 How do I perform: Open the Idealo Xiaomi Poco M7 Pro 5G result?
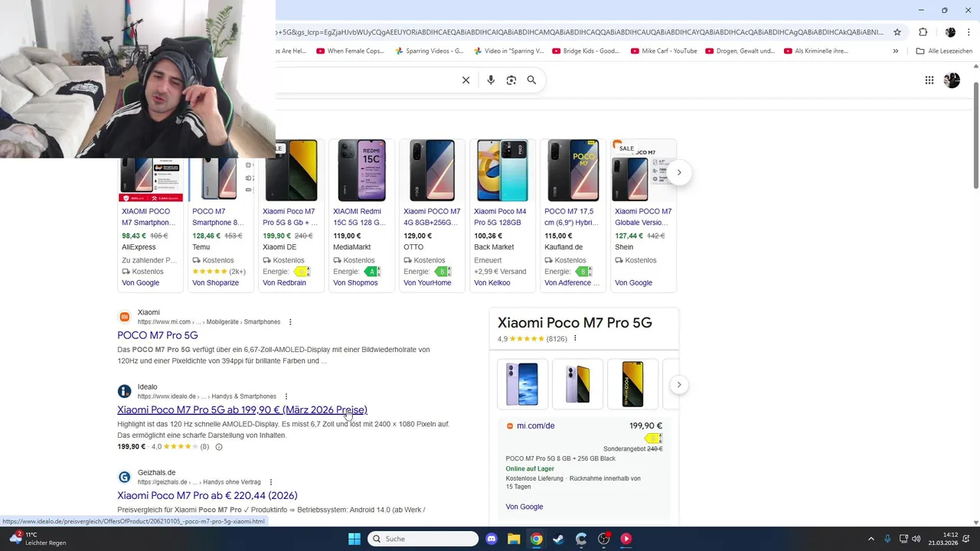(x=242, y=410)
